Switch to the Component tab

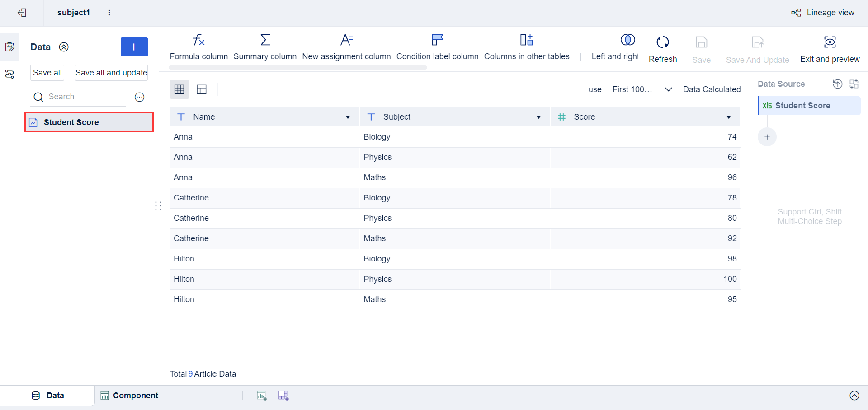pyautogui.click(x=135, y=395)
